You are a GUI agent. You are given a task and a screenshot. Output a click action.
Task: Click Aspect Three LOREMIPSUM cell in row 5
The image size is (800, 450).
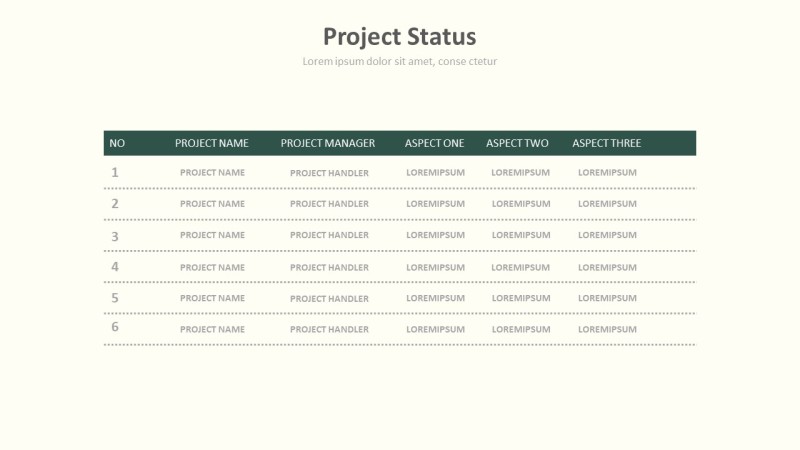tap(607, 299)
